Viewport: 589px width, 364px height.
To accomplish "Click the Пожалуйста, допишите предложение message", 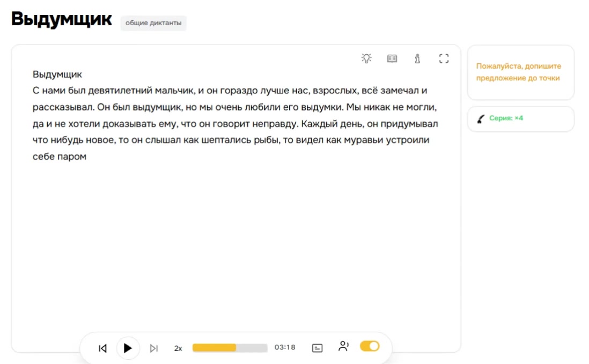I will tap(518, 72).
